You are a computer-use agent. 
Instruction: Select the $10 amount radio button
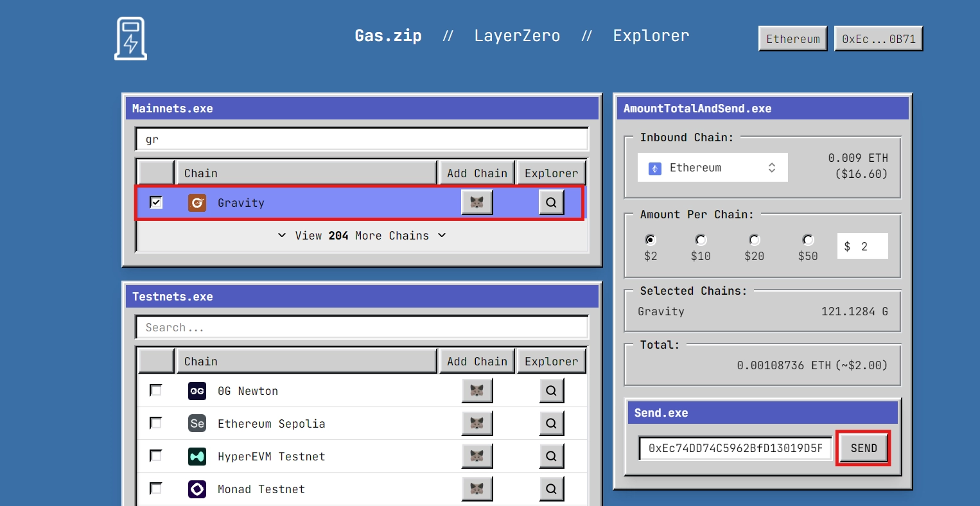coord(701,240)
